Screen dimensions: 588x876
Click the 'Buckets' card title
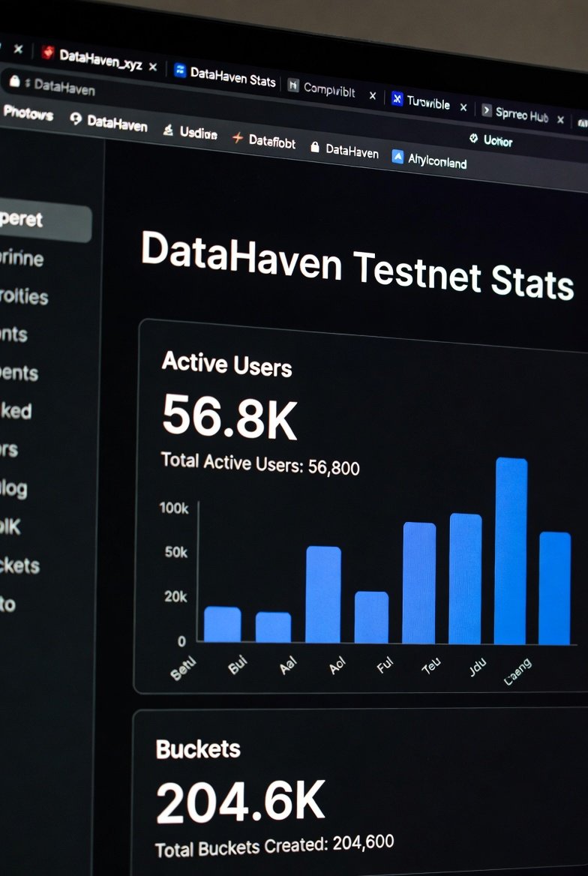coord(198,749)
